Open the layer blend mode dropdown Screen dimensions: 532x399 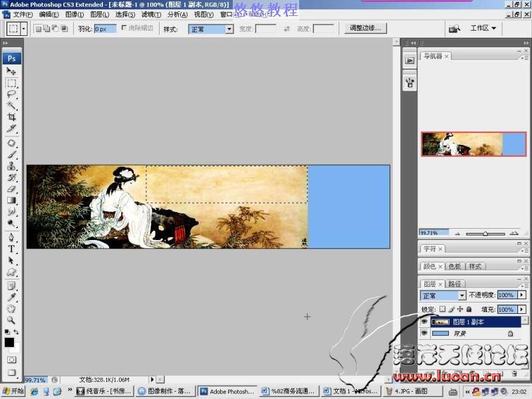(x=462, y=295)
